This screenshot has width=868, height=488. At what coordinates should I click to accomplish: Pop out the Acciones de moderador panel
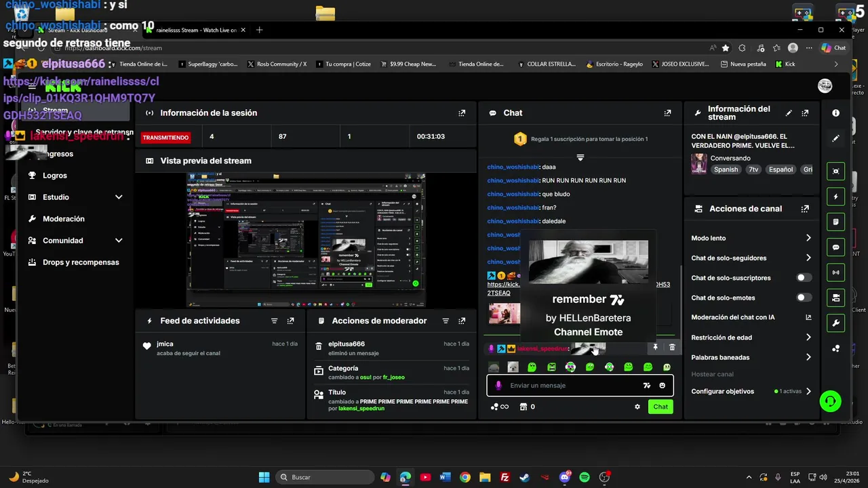(x=462, y=321)
